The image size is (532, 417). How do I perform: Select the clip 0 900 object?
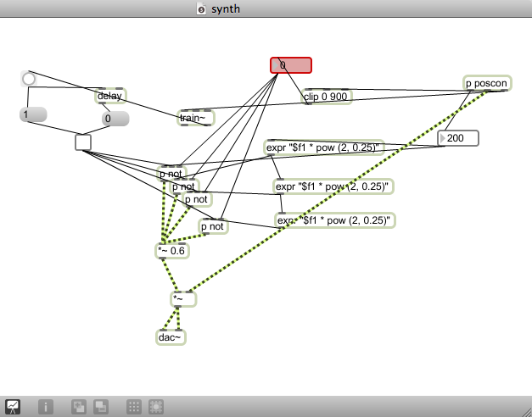pos(327,97)
